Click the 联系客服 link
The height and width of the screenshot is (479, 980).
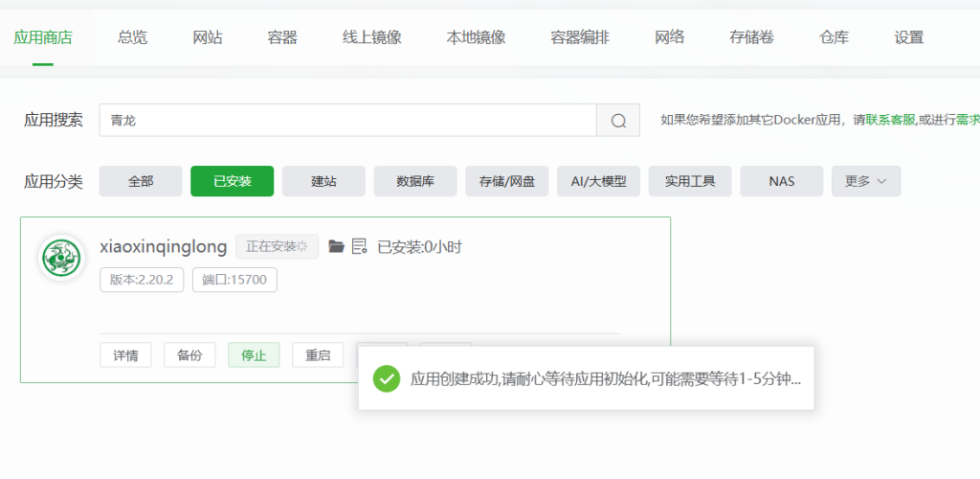point(890,120)
